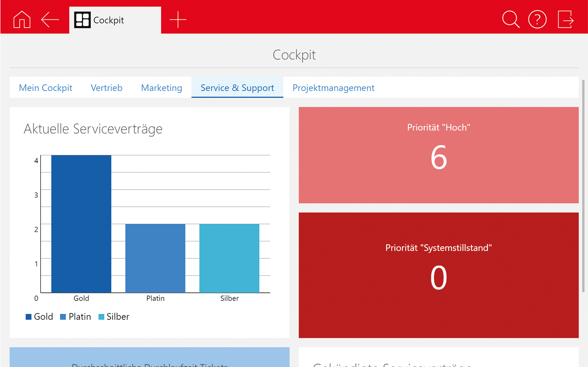Screen dimensions: 588x367
Task: Click the Gold bar in the chart
Action: click(81, 224)
